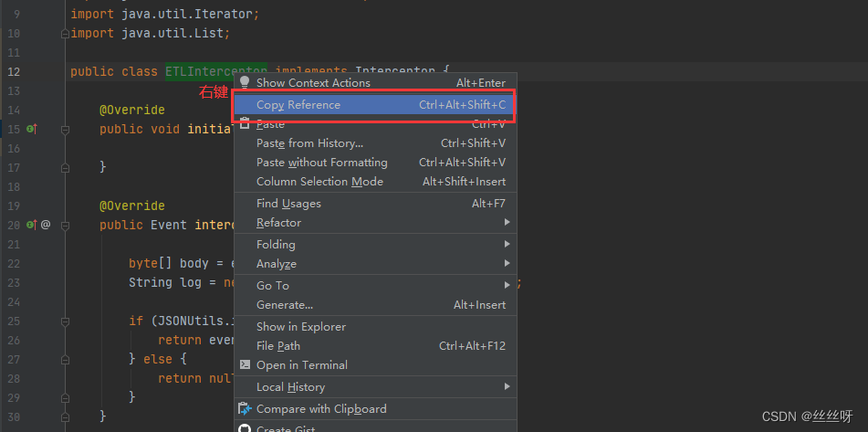Click the lightbulb context actions icon
Screen dimensions: 868x432
245,82
